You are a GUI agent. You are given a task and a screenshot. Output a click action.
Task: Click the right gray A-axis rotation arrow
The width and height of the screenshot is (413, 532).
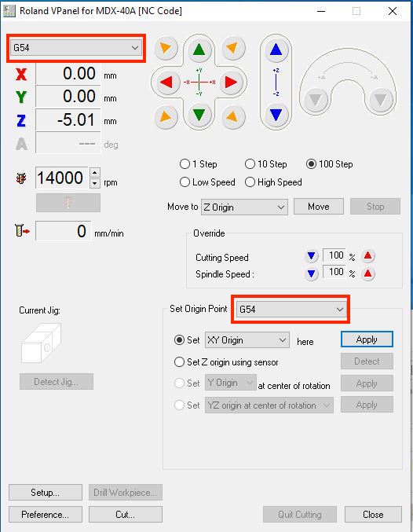(381, 100)
